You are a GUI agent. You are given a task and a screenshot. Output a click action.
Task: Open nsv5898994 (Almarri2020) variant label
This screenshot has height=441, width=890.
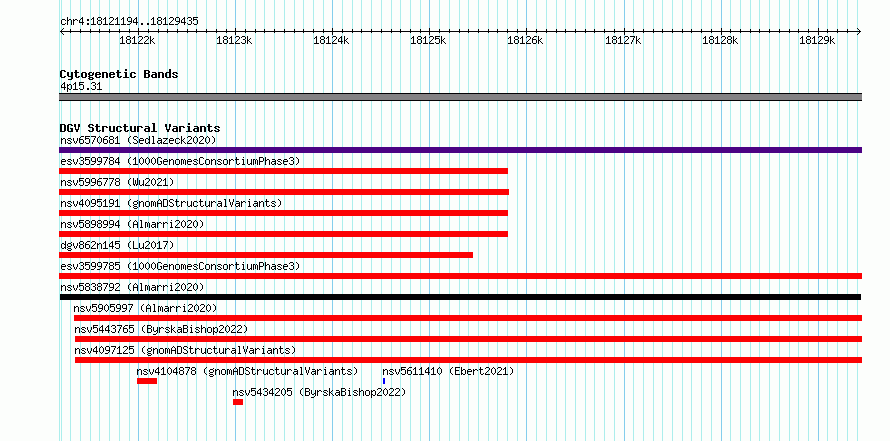132,224
